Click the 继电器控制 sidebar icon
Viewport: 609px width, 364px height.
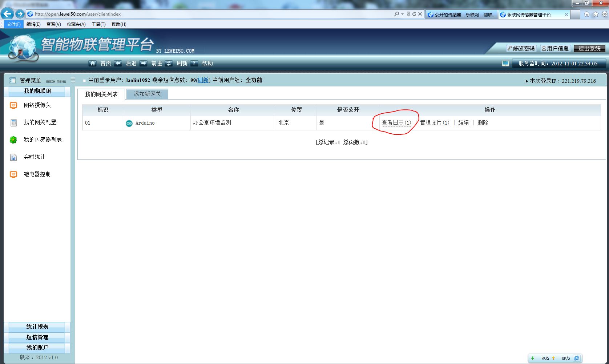(13, 174)
